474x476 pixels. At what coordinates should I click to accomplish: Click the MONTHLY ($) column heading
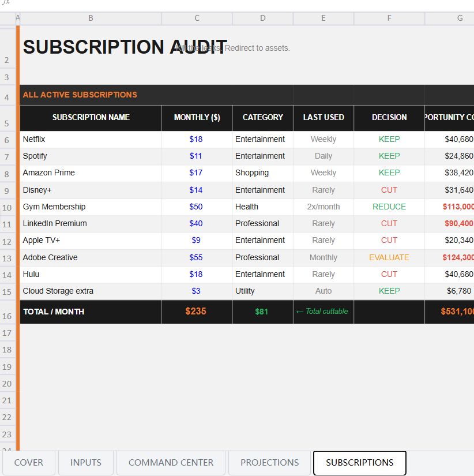(197, 118)
